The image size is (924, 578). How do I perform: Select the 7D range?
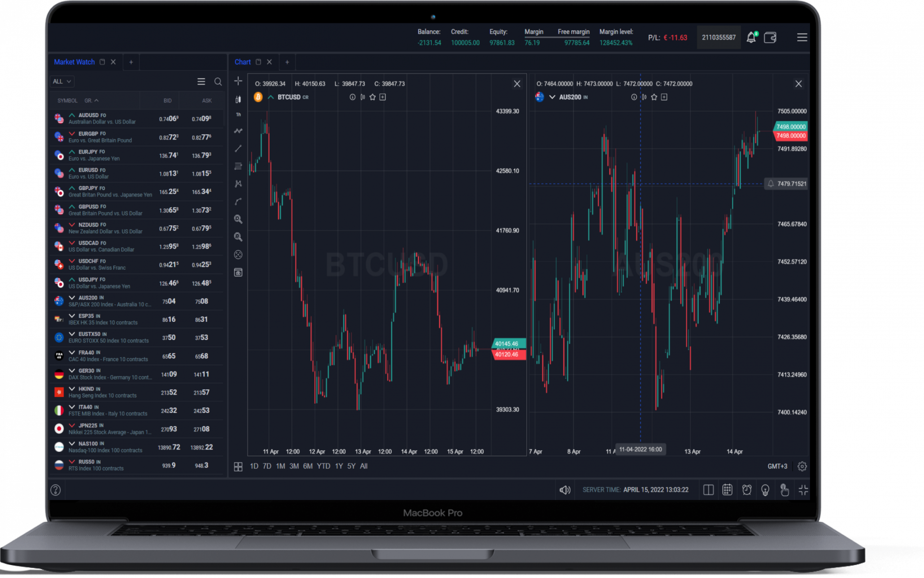click(267, 466)
